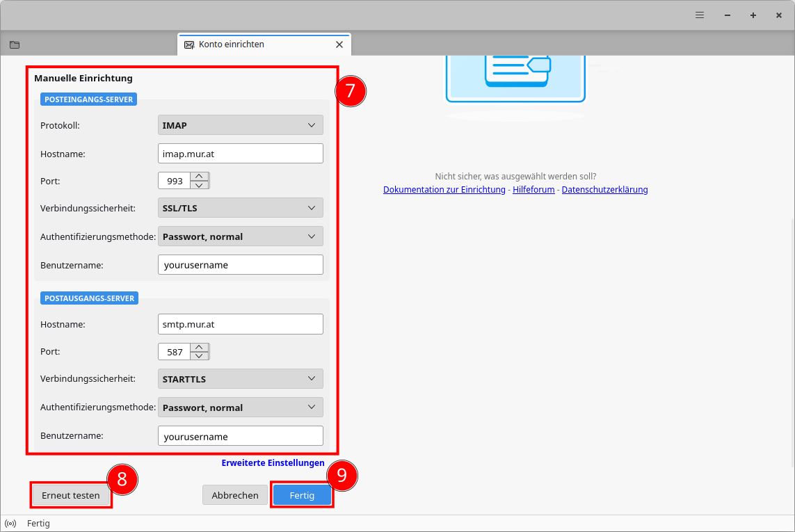The image size is (795, 532).
Task: Open outgoing Verbindungssicherheit STARTTLS dropdown
Action: coord(241,379)
